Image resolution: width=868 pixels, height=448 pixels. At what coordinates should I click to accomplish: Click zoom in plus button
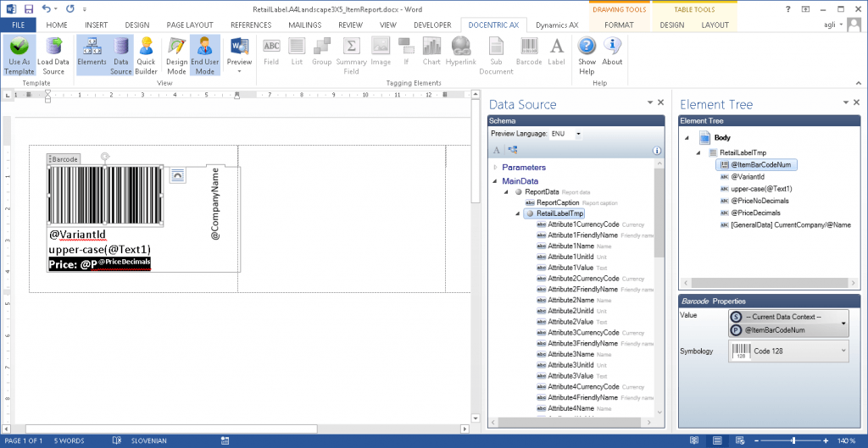click(x=826, y=441)
